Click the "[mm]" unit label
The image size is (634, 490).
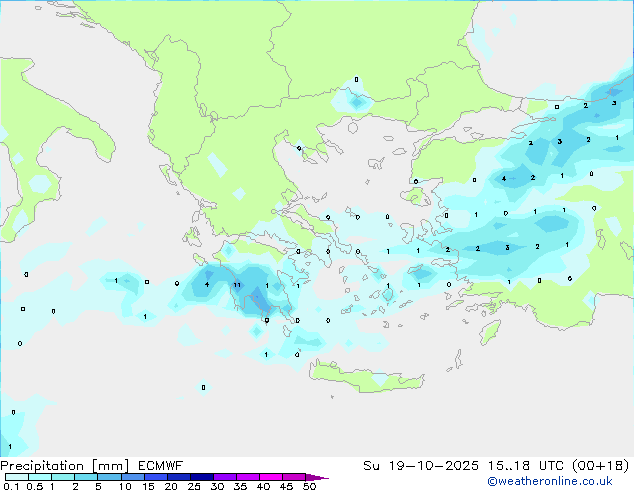[x=111, y=466]
